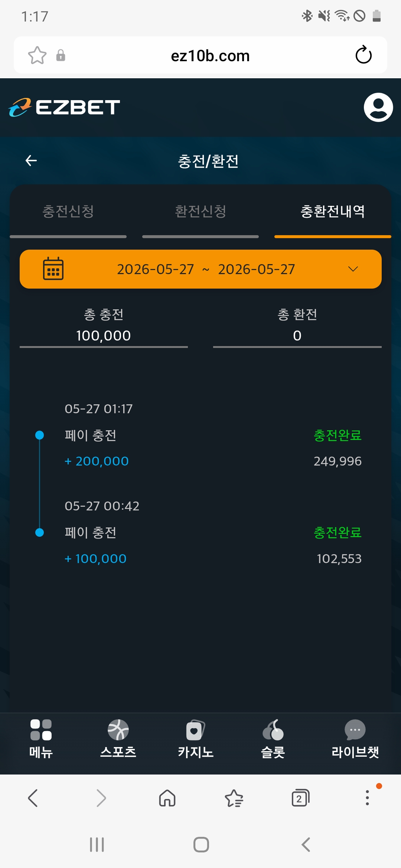Expand the date range dropdown chevron
401x868 pixels.
[x=353, y=269]
